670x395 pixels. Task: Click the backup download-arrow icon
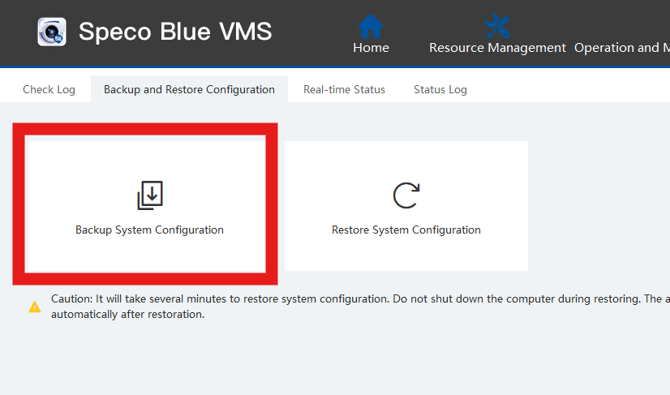[x=150, y=195]
